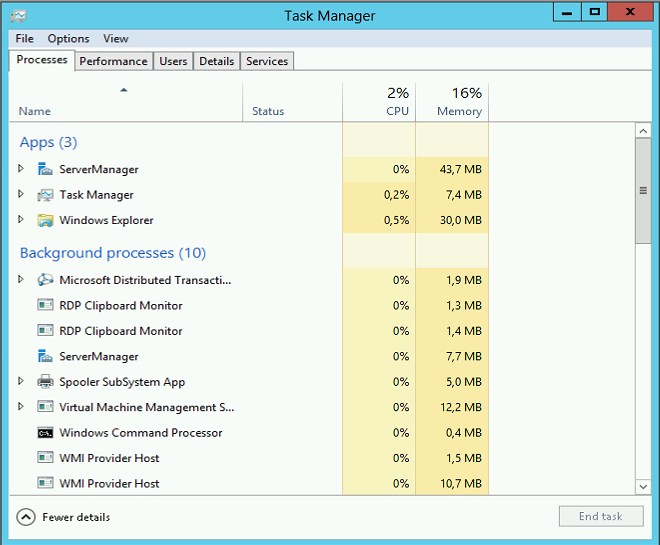The image size is (660, 545).
Task: Click the vertical scrollbar thumb
Action: tap(643, 191)
